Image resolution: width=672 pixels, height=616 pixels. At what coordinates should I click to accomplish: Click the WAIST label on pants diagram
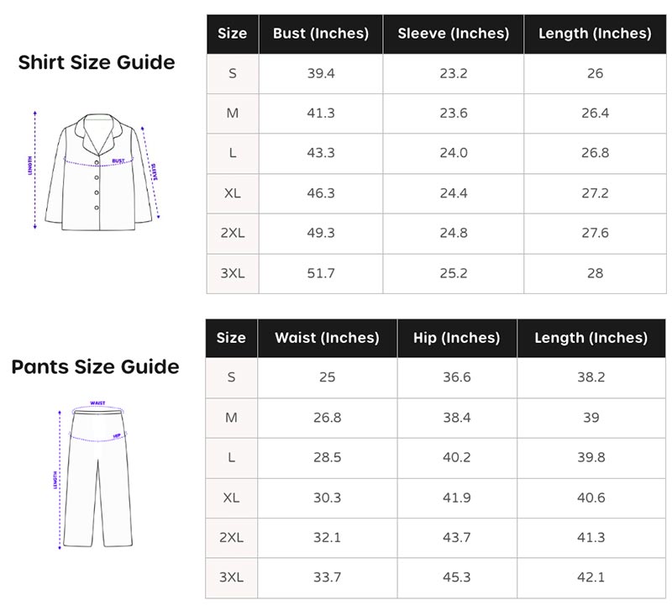pyautogui.click(x=97, y=403)
